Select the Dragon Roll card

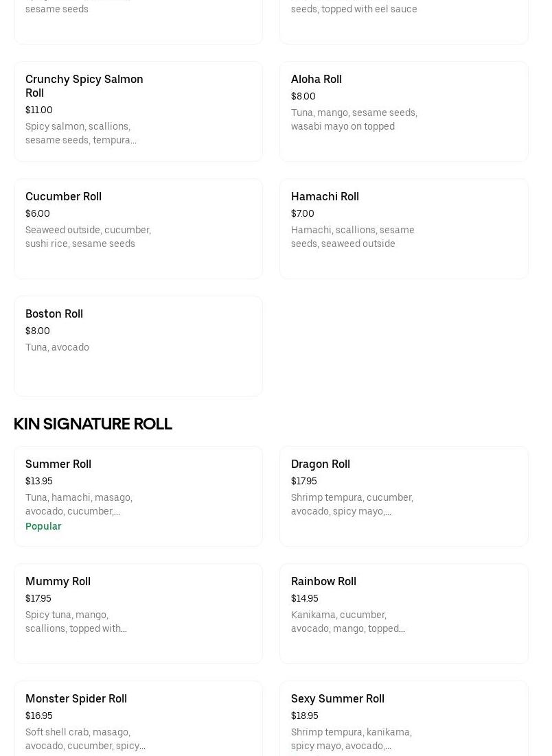pyautogui.click(x=404, y=496)
